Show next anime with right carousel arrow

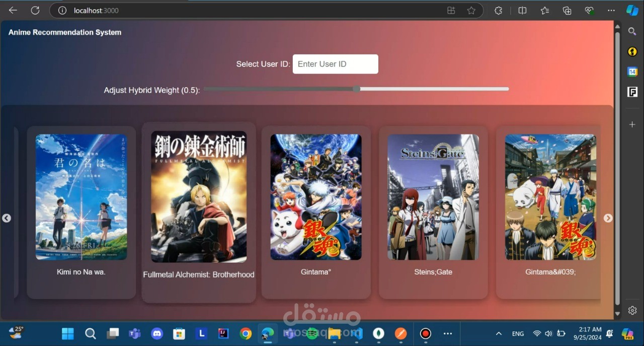(x=608, y=218)
